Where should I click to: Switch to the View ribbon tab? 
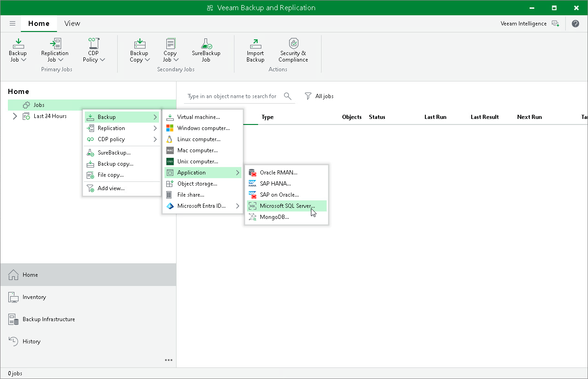click(72, 24)
